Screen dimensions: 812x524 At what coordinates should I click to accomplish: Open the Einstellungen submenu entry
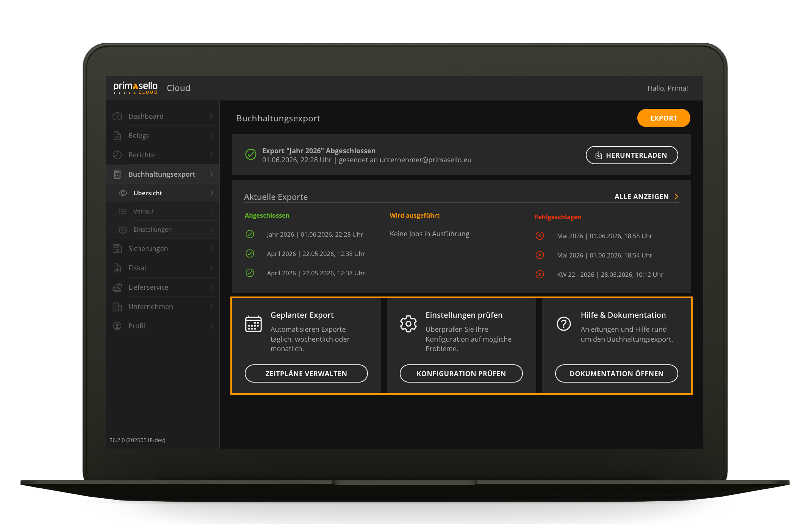coord(163,230)
